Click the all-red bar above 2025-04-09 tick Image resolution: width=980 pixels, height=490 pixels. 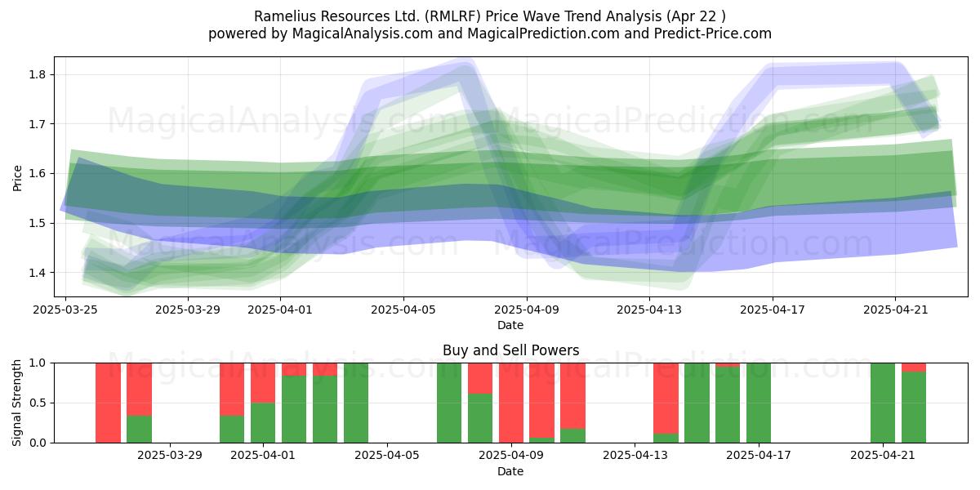point(511,403)
